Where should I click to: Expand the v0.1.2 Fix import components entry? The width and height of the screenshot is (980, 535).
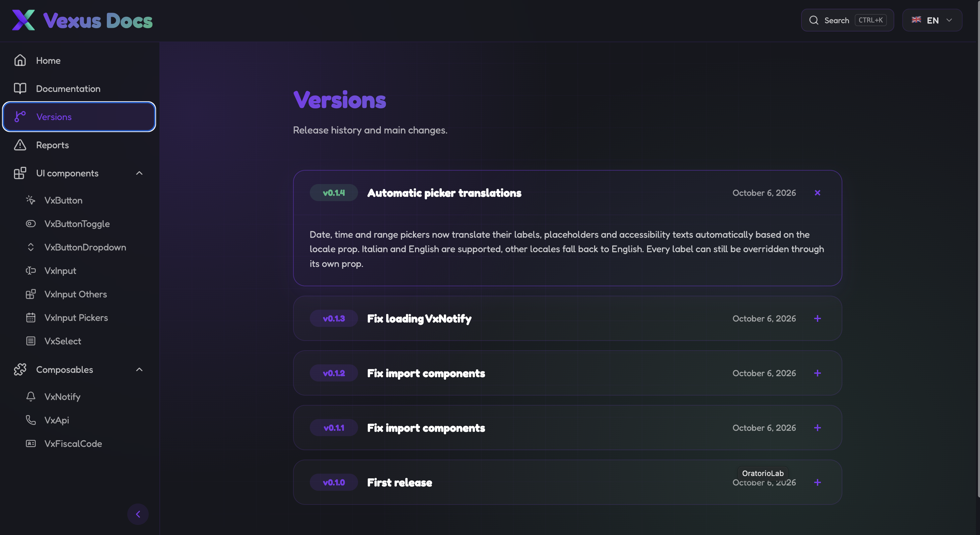click(x=817, y=373)
